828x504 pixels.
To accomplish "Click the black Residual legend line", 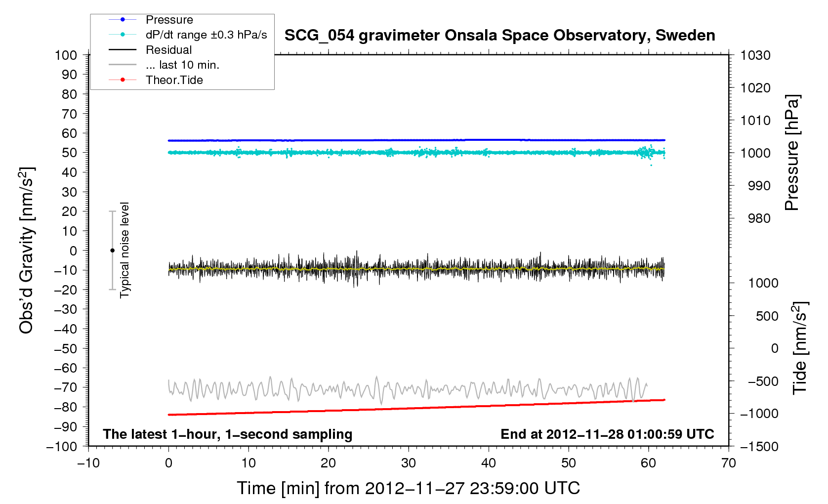I will (x=123, y=50).
